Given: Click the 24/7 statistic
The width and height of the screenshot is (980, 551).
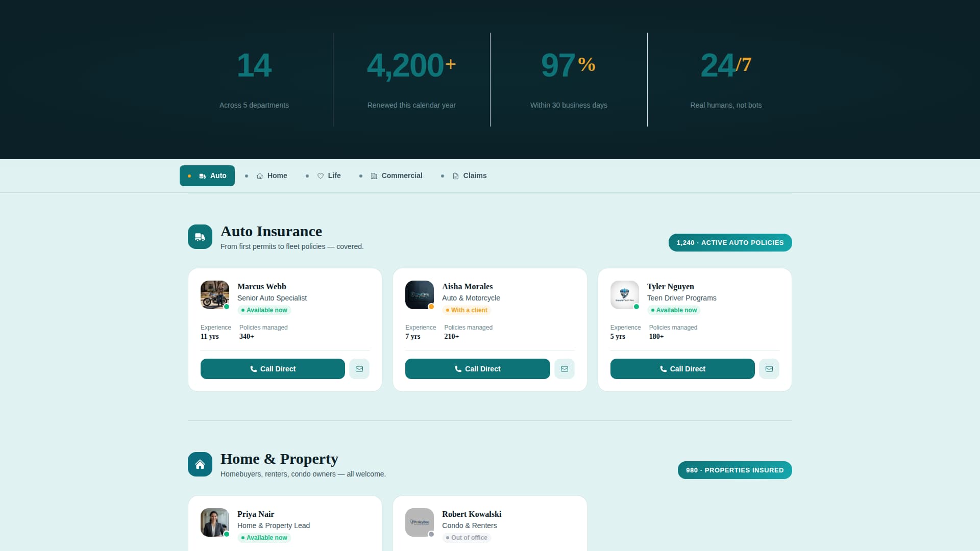Looking at the screenshot, I should (x=726, y=65).
